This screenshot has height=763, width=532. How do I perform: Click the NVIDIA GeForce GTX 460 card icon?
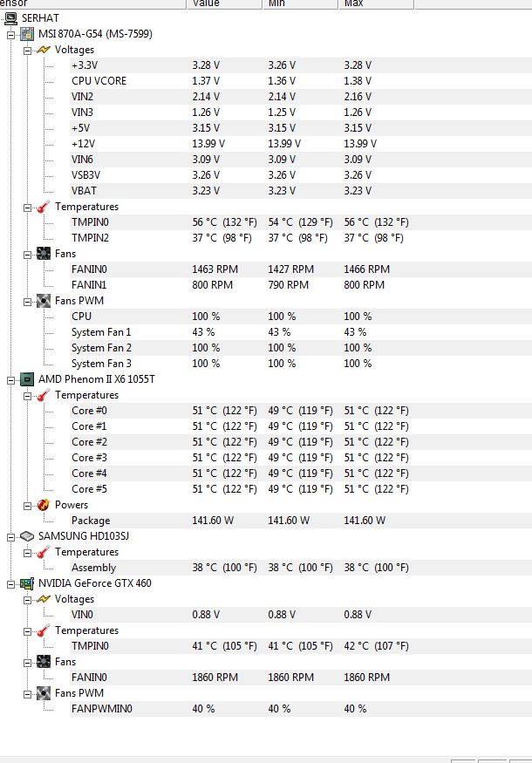tap(27, 583)
